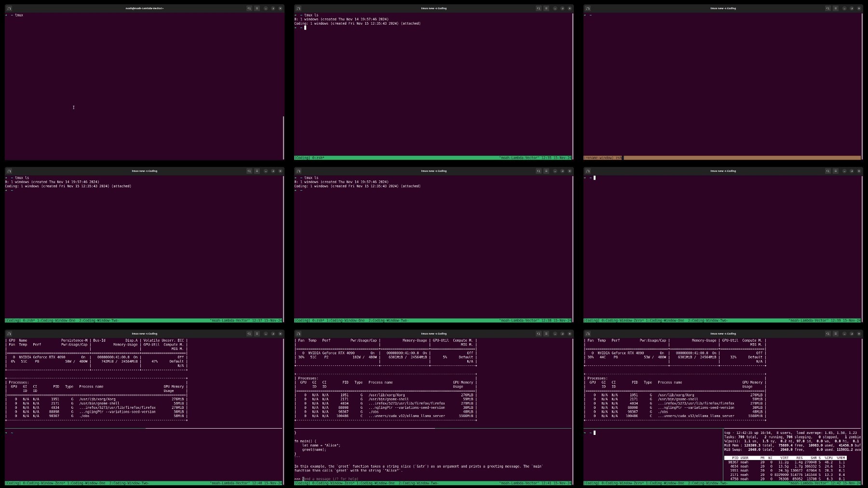The image size is (868, 488).
Task: Click the empty left shell pane cursor in the 12:42 terminal
Action: 595,432
